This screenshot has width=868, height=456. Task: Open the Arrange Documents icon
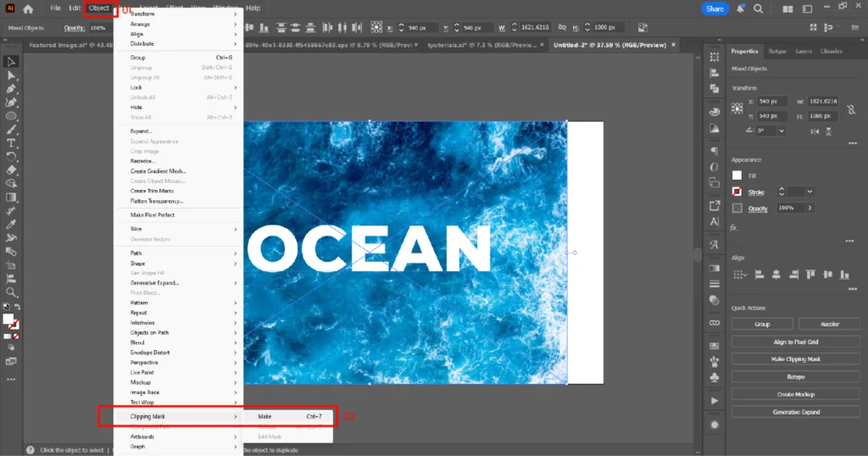787,8
